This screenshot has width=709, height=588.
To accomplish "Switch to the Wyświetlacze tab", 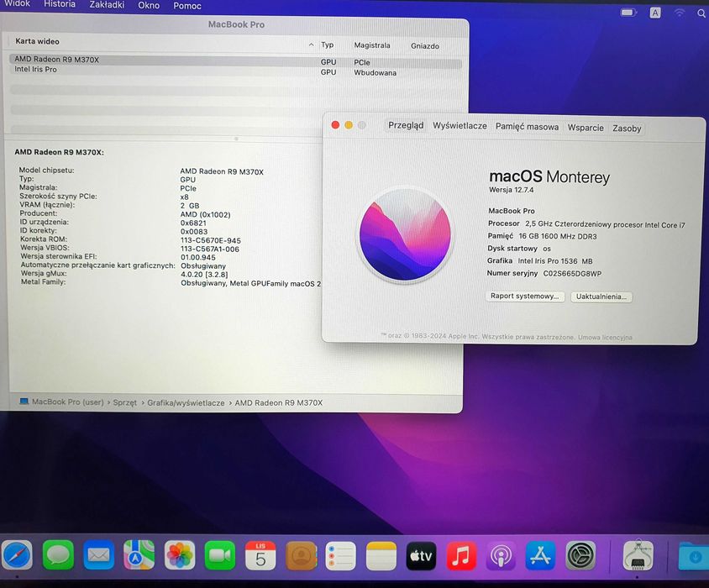I will [460, 126].
